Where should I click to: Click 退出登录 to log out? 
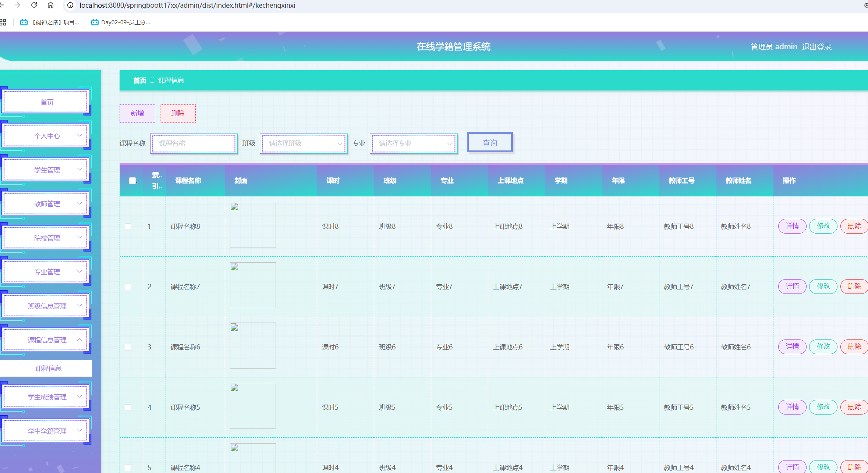pos(816,47)
